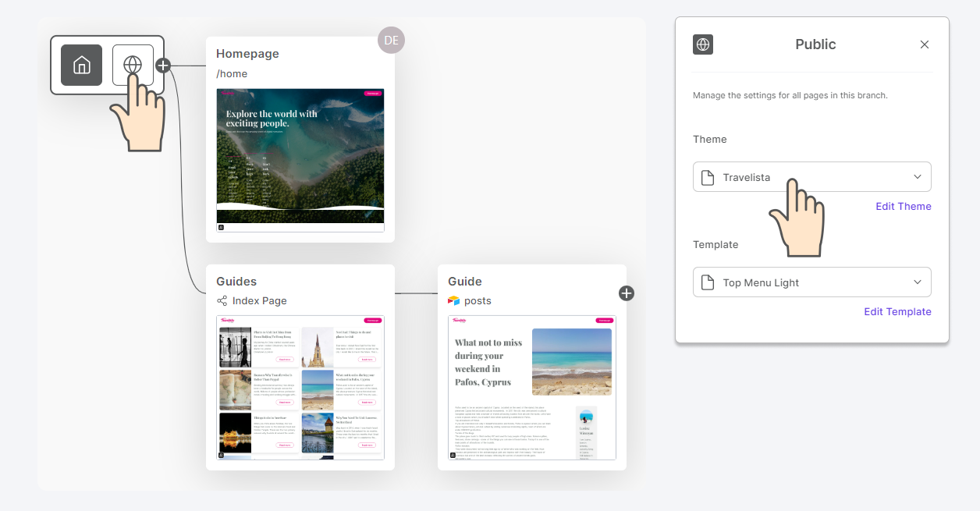Close the Public settings panel
This screenshot has width=980, height=511.
[x=925, y=44]
